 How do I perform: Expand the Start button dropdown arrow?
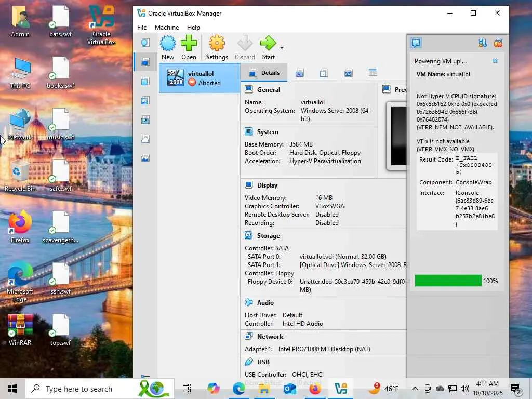tap(282, 48)
